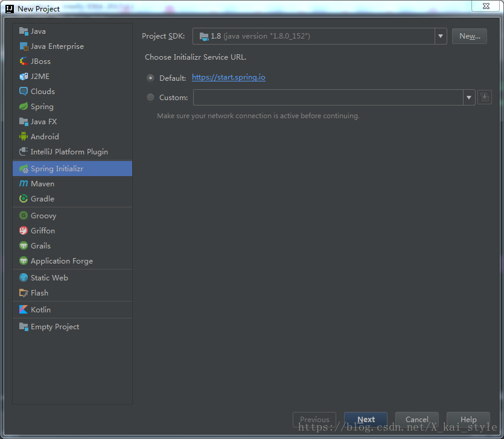Click the J2ME icon

click(24, 77)
